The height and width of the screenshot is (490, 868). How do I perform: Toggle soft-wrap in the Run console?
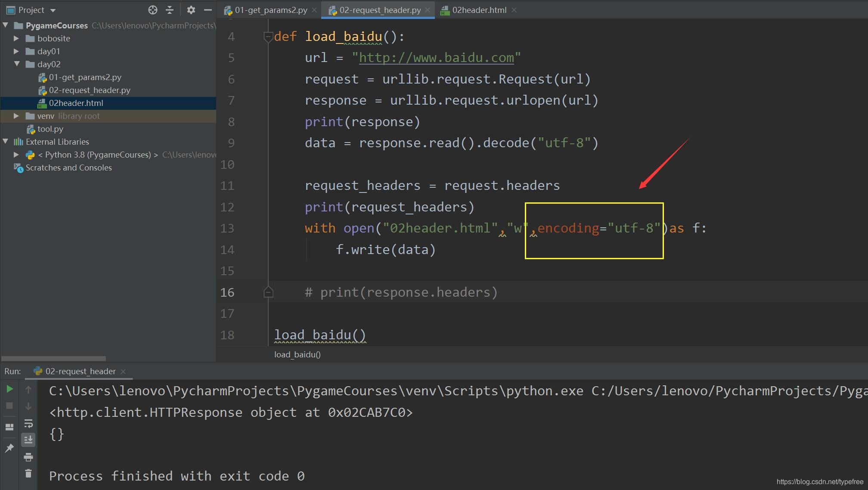(x=28, y=423)
